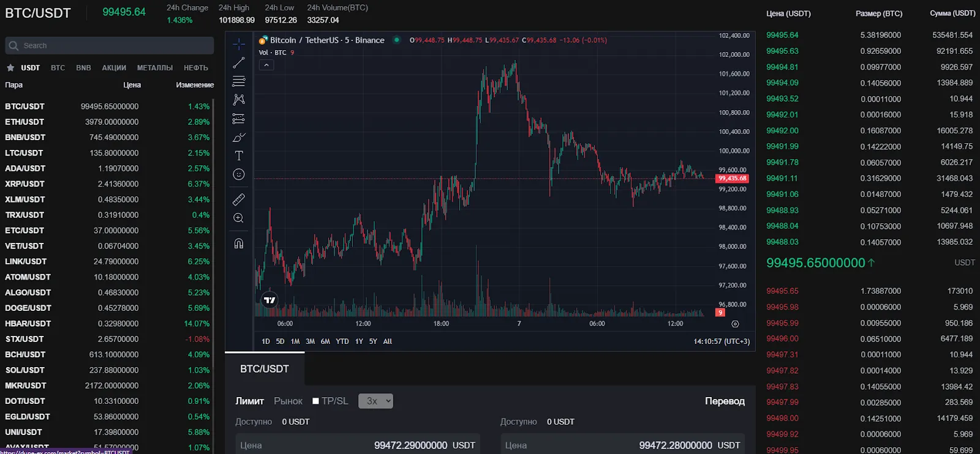Select the crosshair cursor tool
This screenshot has width=980, height=454.
coord(239,43)
